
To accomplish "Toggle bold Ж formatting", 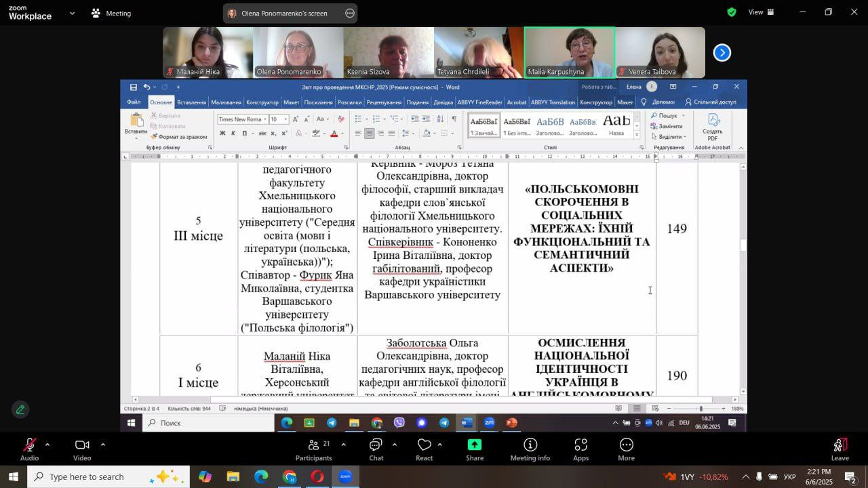I will click(222, 134).
